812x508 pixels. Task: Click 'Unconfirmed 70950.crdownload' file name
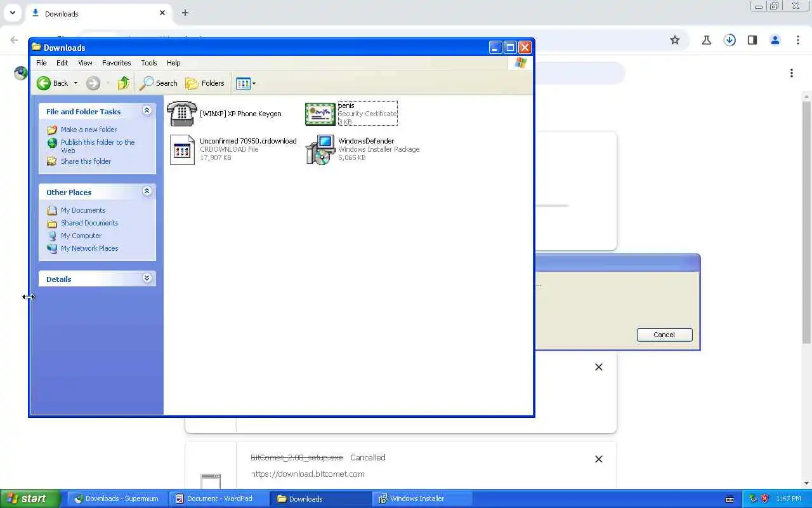pos(248,141)
